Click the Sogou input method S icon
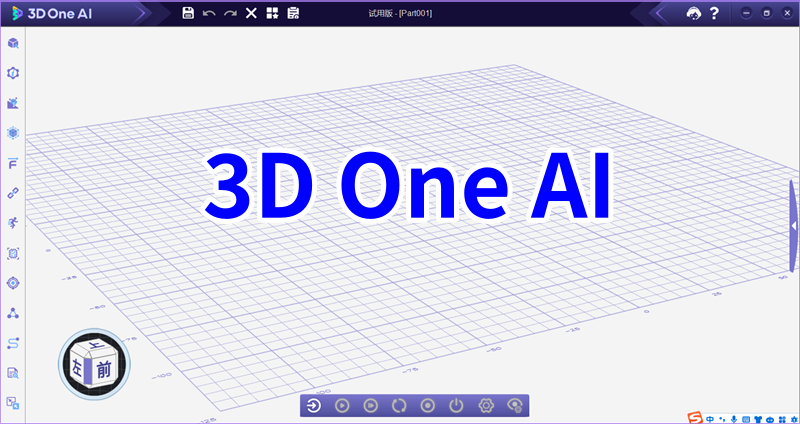The width and height of the screenshot is (800, 424). coord(695,417)
